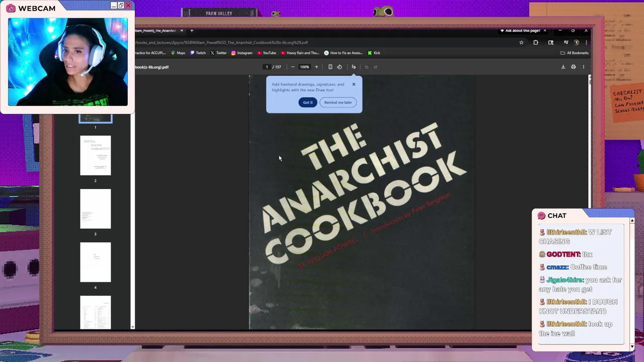The image size is (644, 362).
Task: Select page 2 thumbnail
Action: point(95,155)
